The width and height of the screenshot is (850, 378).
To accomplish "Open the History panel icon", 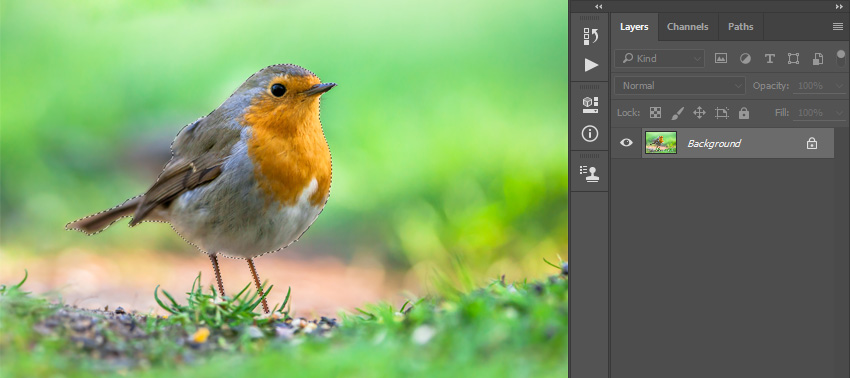I will coord(590,36).
